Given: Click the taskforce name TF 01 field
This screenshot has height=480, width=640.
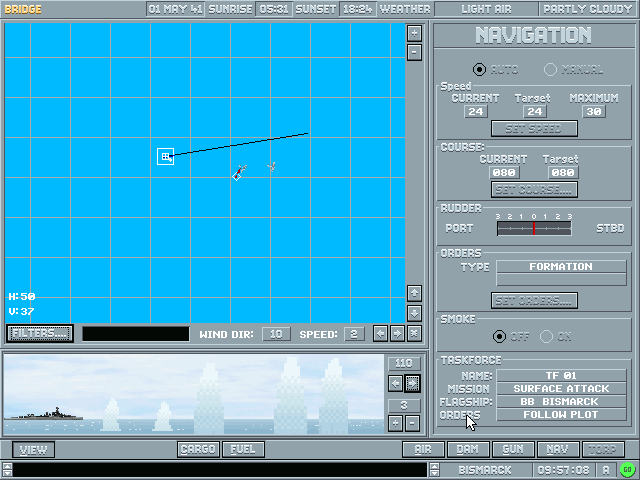Looking at the screenshot, I should tap(561, 376).
